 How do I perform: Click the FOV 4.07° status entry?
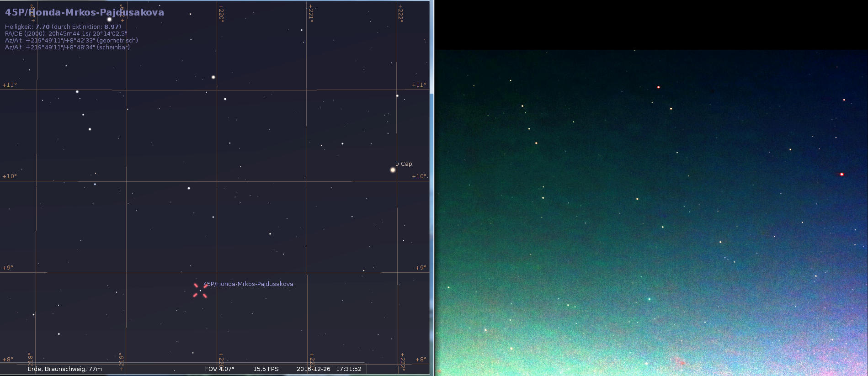click(220, 369)
